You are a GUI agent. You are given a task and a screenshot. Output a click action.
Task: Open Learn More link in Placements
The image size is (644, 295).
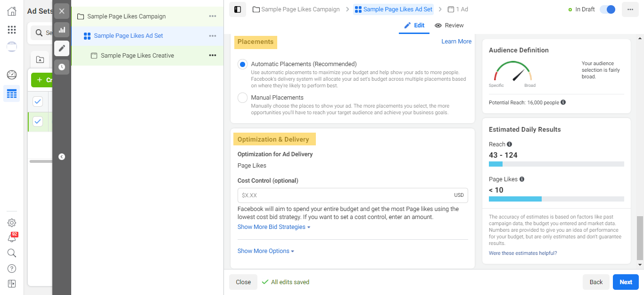click(456, 42)
